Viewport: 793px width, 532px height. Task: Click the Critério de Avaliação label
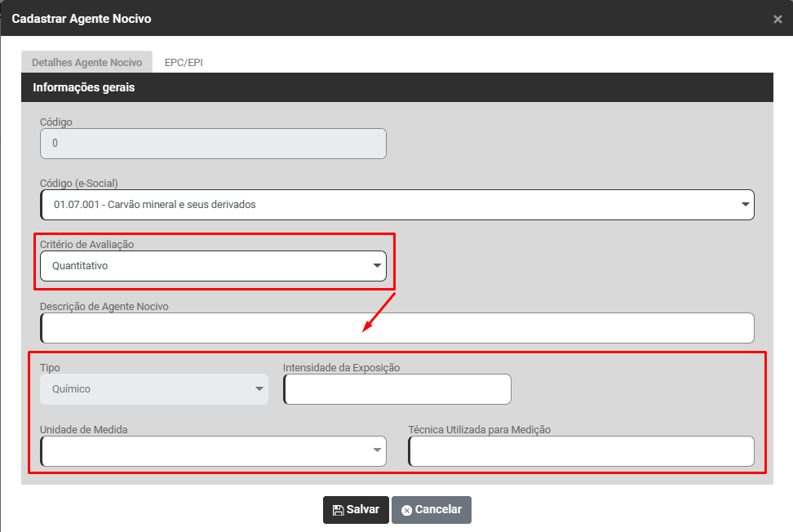87,244
